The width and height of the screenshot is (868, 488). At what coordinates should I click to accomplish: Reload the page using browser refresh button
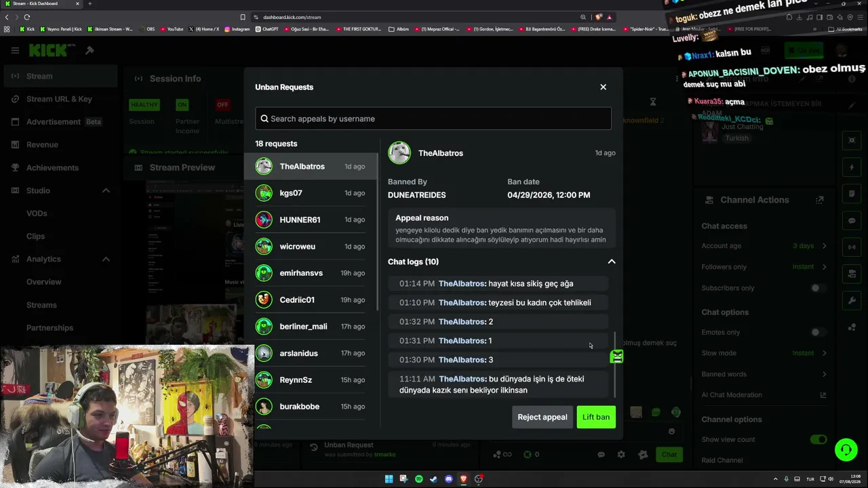[x=27, y=17]
